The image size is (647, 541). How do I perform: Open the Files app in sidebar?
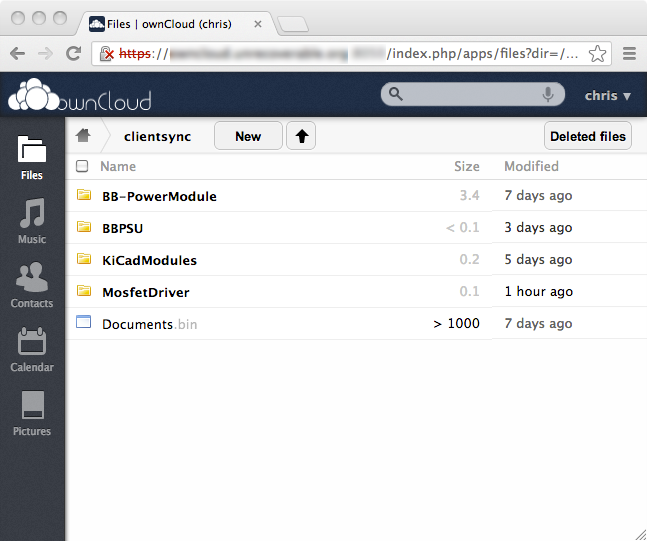32,157
